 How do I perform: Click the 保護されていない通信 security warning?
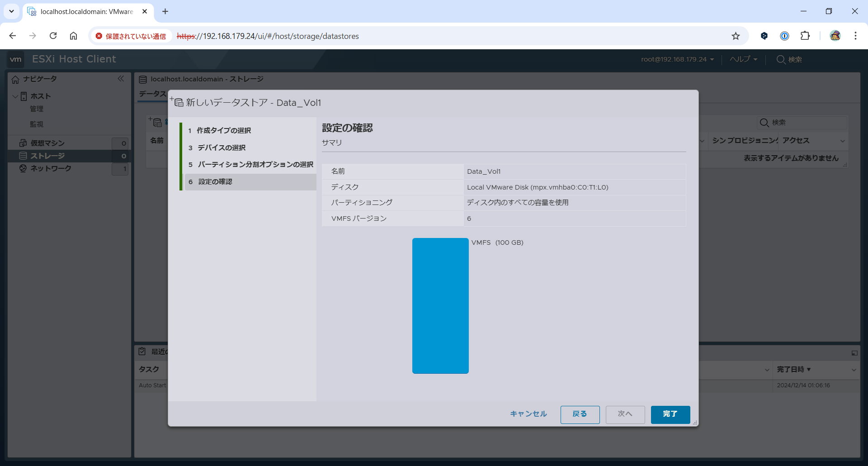(x=131, y=36)
